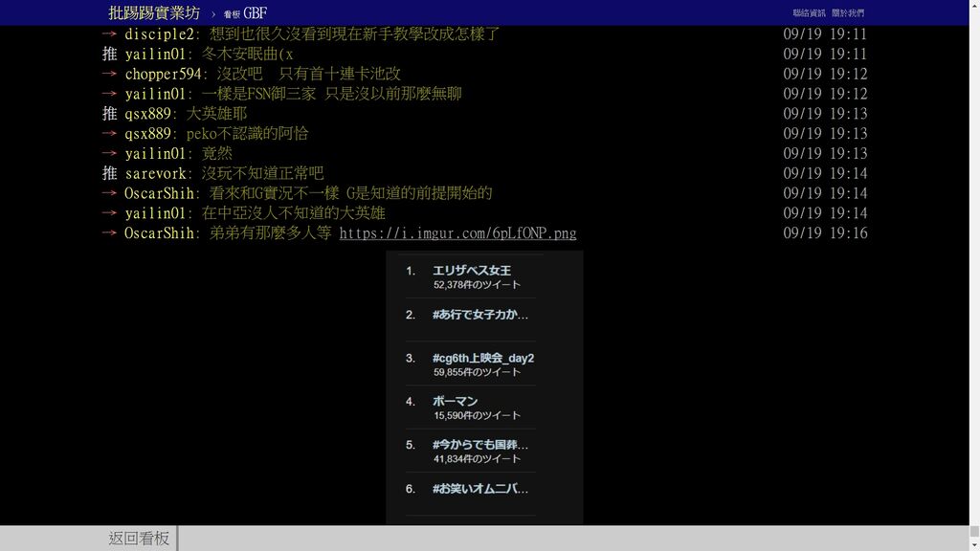Click the vertical scrollbar thumb
Viewport: 980px width, 551px height.
tap(974, 531)
